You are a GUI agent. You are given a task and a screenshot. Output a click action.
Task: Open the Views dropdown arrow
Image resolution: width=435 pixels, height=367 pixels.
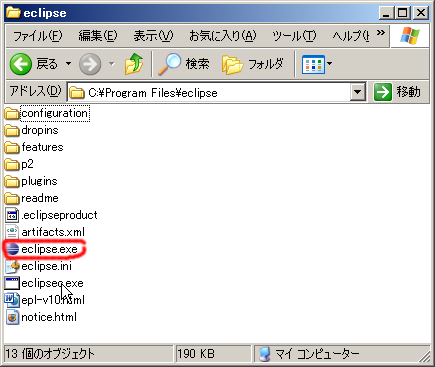(330, 63)
